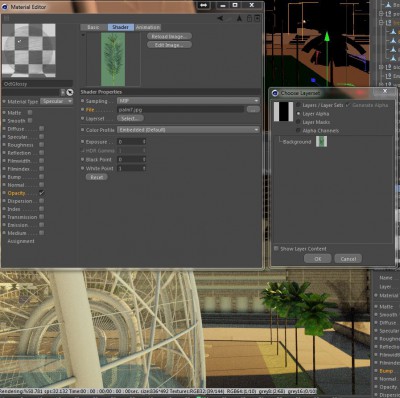Switch to the Basic tab
400x398 pixels.
[93, 27]
